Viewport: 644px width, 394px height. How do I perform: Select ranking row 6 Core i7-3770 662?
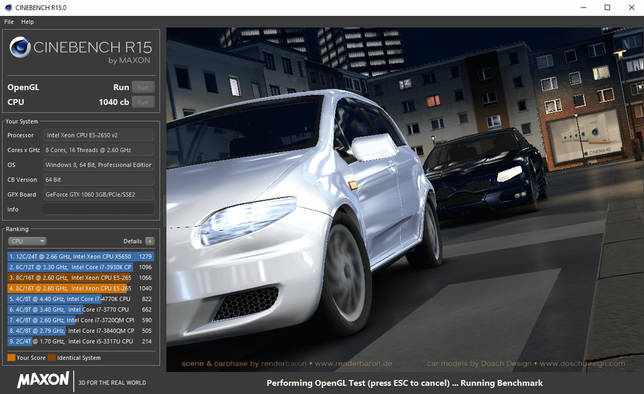80,309
